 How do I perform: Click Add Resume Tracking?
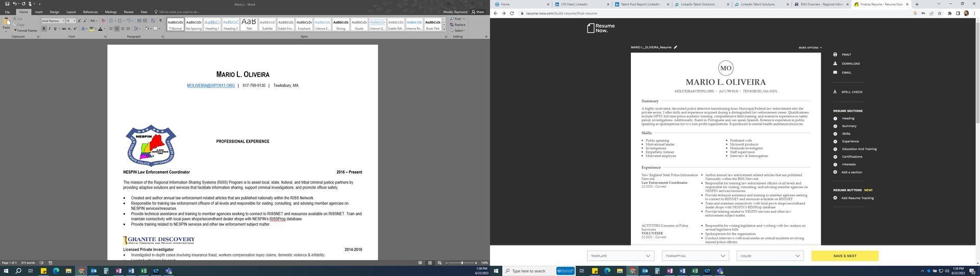click(x=857, y=198)
